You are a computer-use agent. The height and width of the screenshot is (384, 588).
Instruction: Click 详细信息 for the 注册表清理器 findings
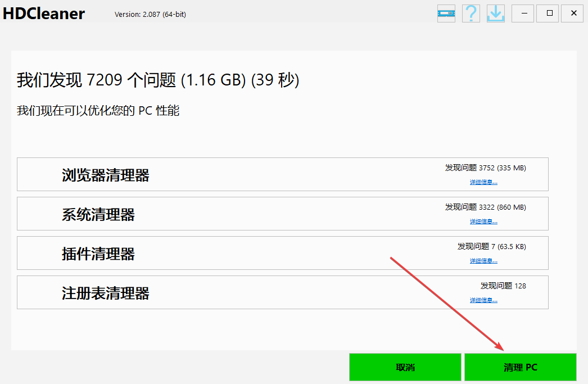[x=483, y=300]
